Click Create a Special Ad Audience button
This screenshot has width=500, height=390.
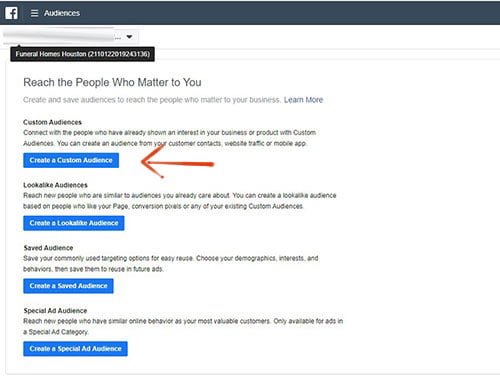(x=75, y=349)
